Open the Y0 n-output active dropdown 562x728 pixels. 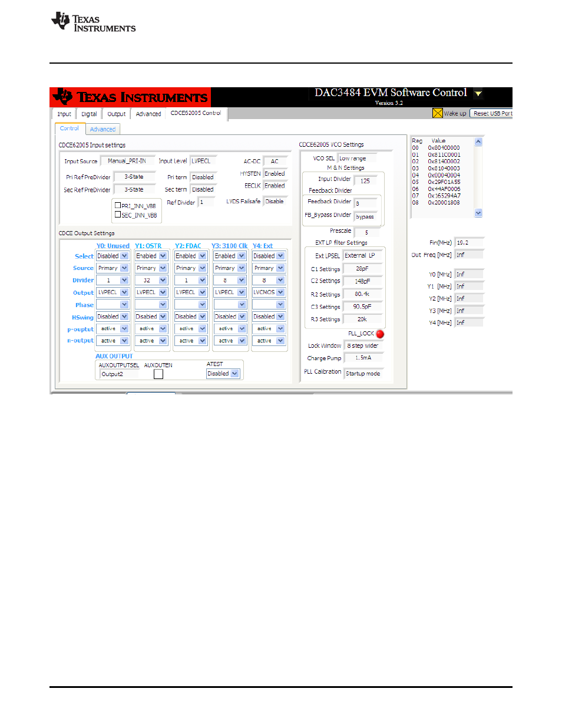tap(113, 341)
